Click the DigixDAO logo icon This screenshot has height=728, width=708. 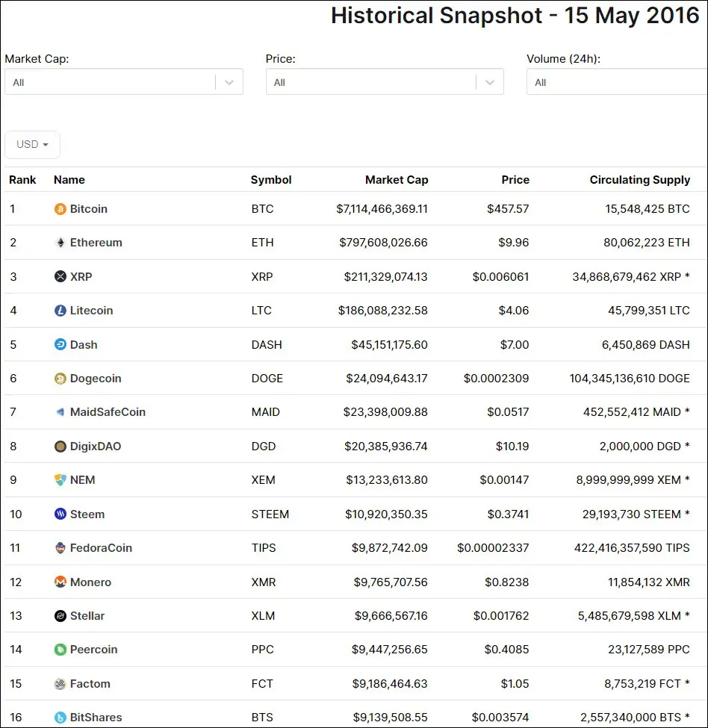60,447
